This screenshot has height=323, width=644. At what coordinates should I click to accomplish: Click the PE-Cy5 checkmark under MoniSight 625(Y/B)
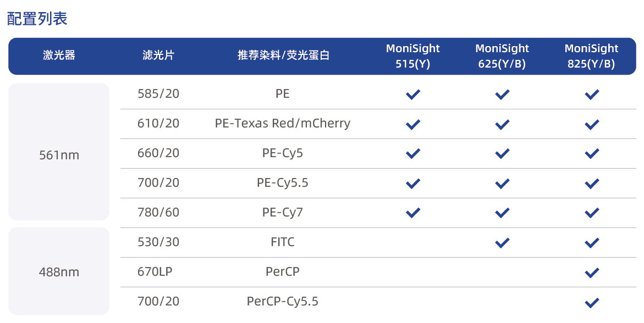(x=502, y=154)
